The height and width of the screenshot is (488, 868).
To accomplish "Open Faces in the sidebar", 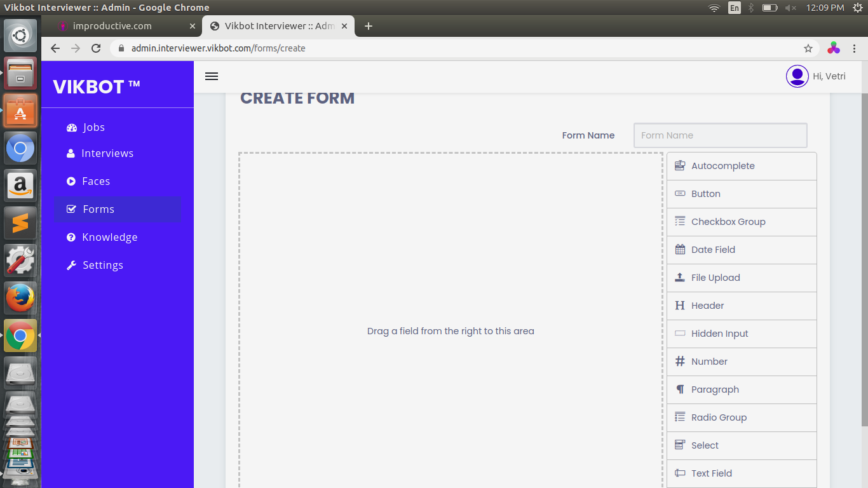I will [118, 182].
